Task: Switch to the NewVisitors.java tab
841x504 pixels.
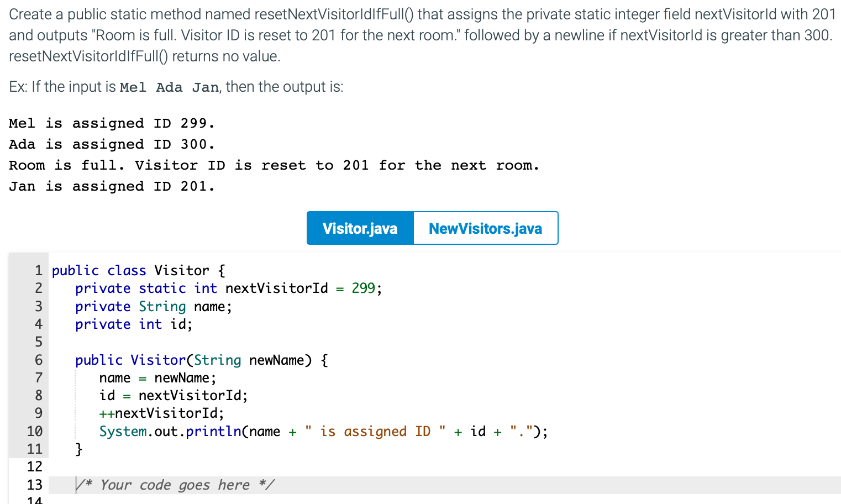Action: (485, 228)
